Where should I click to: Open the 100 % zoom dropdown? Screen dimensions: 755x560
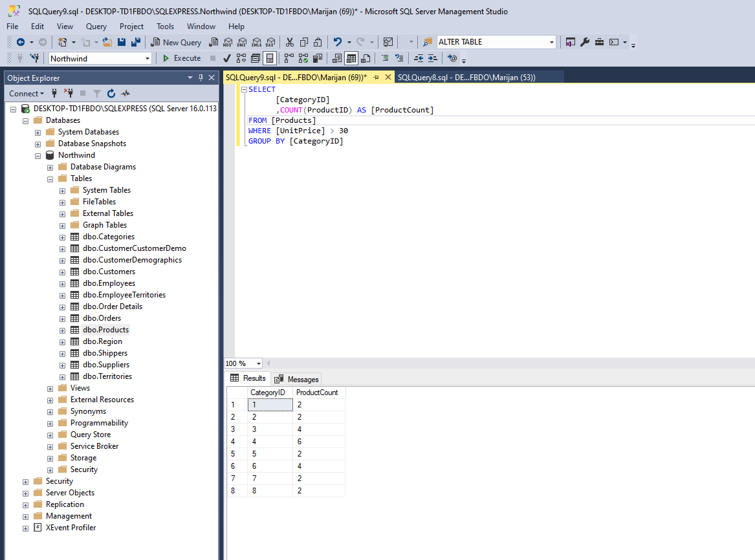pos(259,363)
